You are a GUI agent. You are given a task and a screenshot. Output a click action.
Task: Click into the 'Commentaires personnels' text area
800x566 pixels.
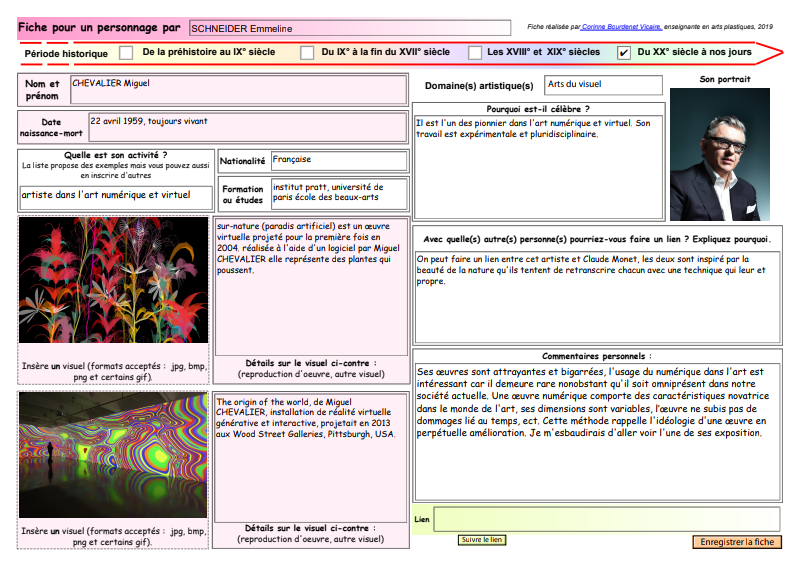tap(597, 432)
